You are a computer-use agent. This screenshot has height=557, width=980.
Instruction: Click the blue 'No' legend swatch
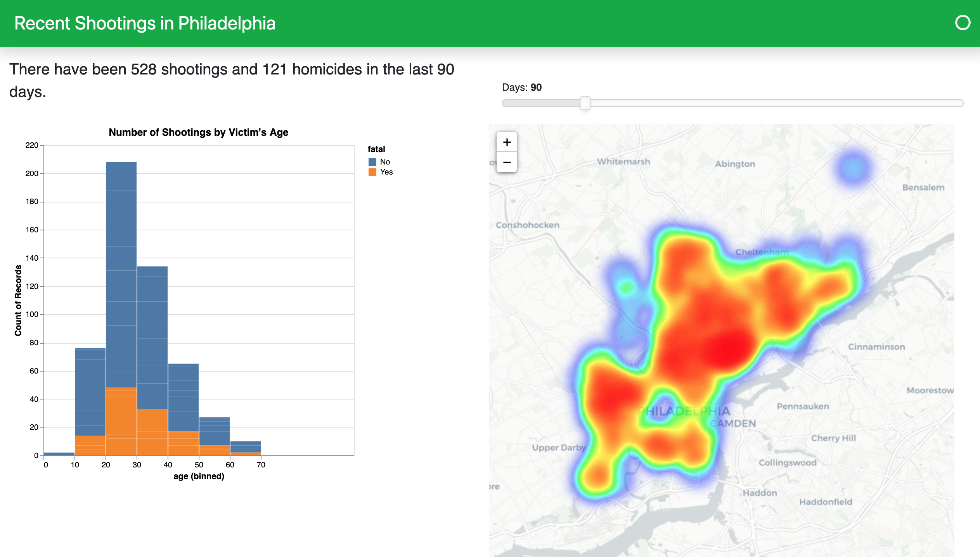pos(372,162)
